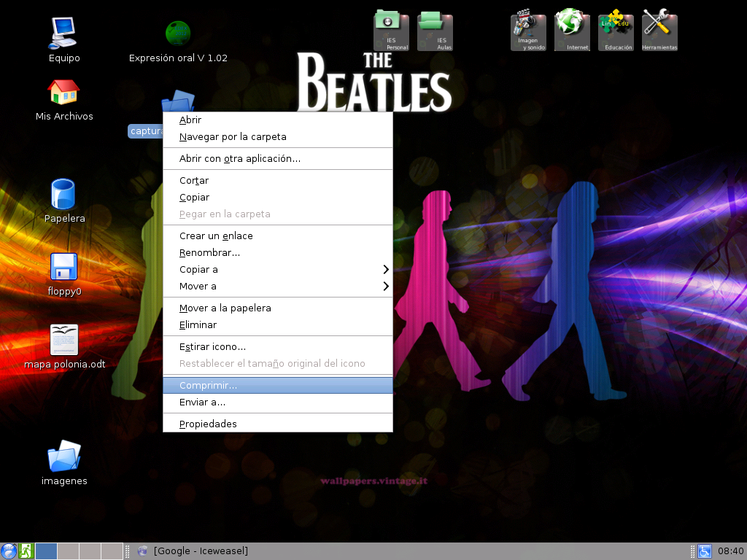Viewport: 747px width, 560px height.
Task: Switch to the fourth workspace in pager
Action: [112, 551]
